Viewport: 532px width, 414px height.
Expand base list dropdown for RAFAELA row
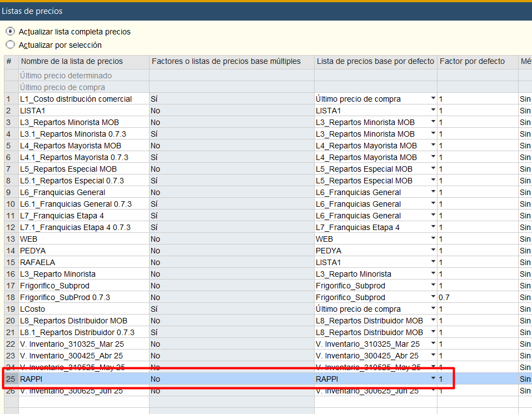click(433, 262)
